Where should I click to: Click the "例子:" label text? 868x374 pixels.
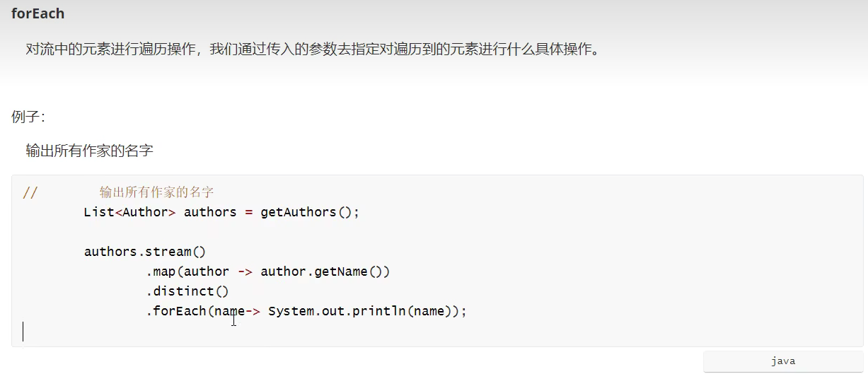coord(28,117)
